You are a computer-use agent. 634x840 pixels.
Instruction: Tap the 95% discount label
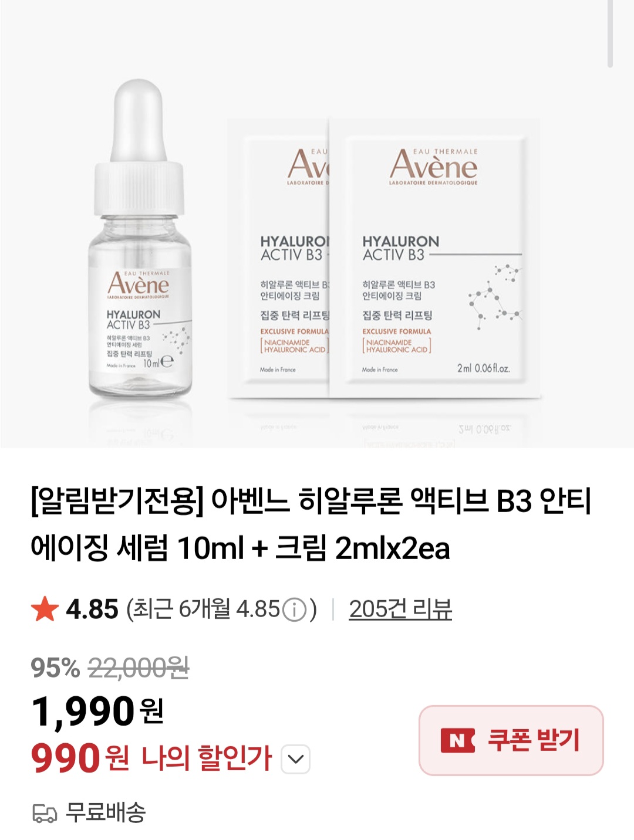click(x=55, y=668)
